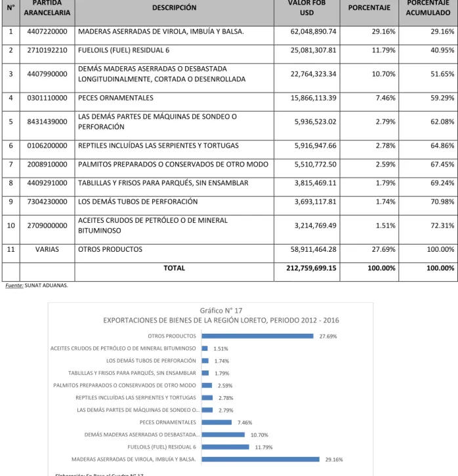458x476 pixels.
Task: Select tariff code 4407220000
Action: pos(47,31)
